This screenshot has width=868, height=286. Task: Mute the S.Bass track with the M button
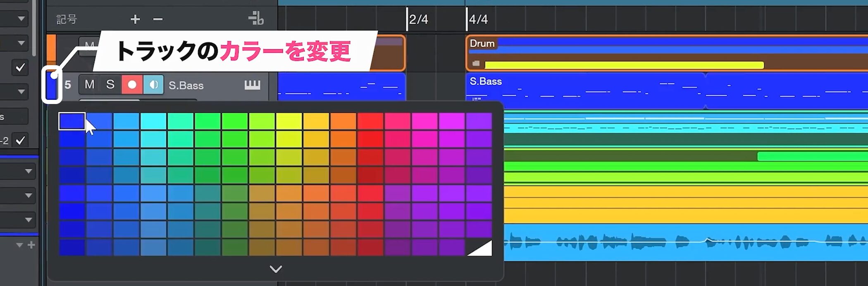pyautogui.click(x=89, y=85)
